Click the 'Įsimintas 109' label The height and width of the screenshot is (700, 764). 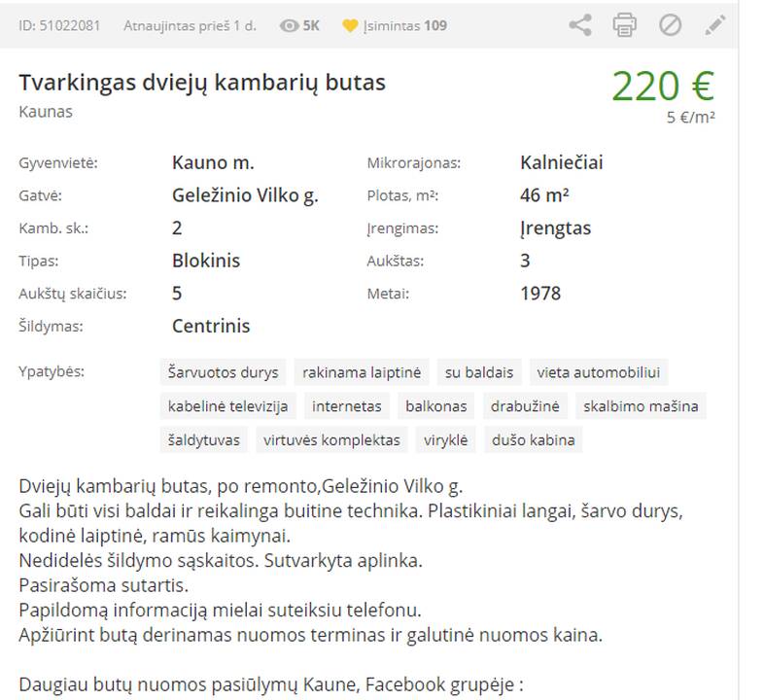[x=405, y=26]
